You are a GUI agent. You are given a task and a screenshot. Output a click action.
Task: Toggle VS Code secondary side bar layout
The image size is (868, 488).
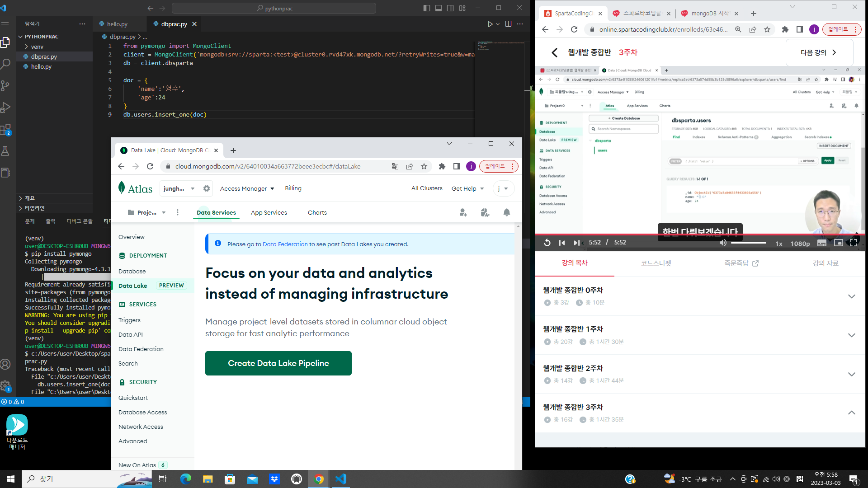tap(450, 8)
